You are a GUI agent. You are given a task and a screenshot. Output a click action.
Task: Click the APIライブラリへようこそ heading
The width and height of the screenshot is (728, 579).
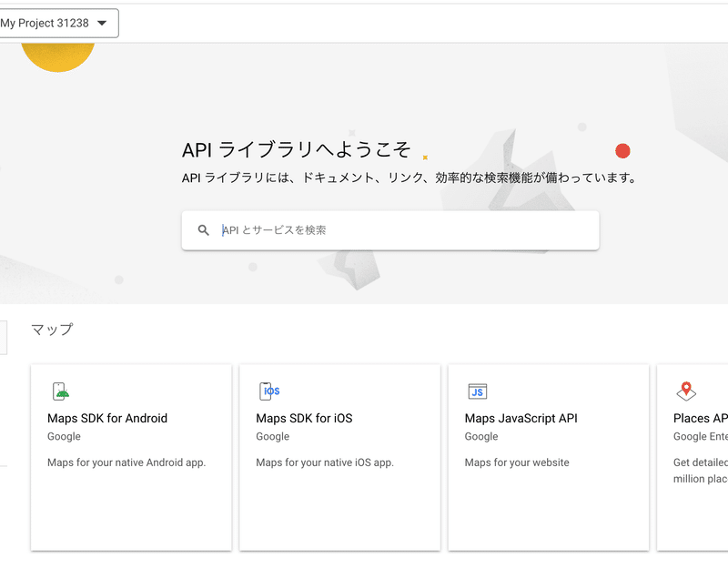pyautogui.click(x=297, y=150)
